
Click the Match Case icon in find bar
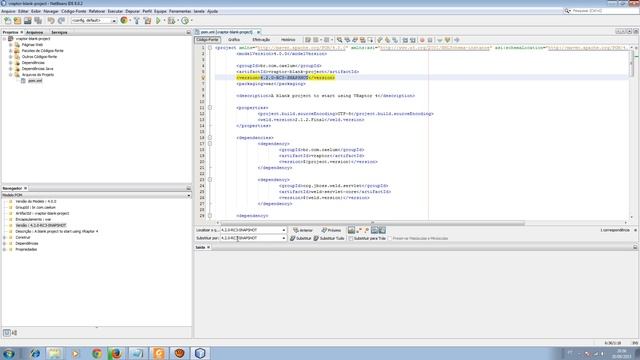[x=351, y=231]
